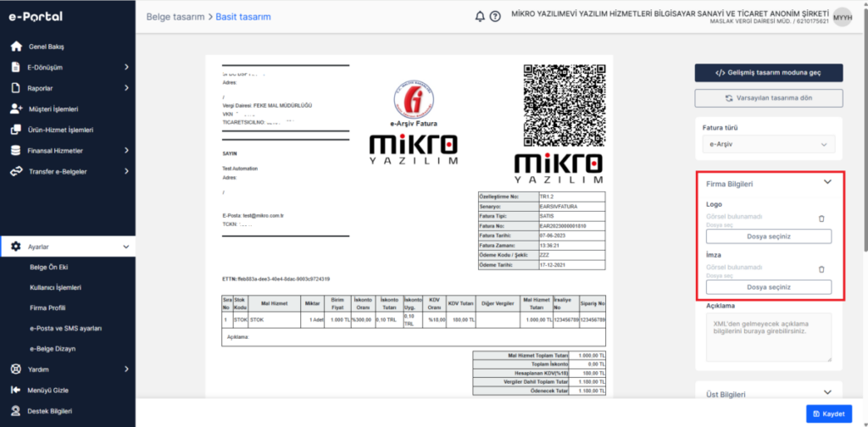
Task: Click the e-Portal logo
Action: point(35,17)
